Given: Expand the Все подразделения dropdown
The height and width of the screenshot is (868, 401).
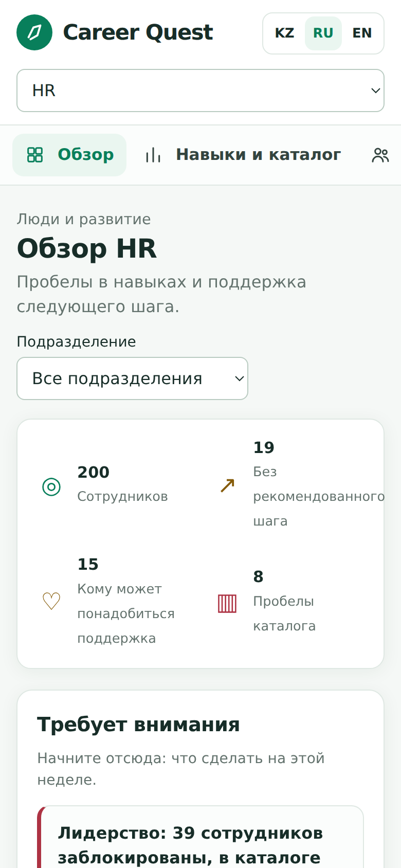Looking at the screenshot, I should (133, 378).
